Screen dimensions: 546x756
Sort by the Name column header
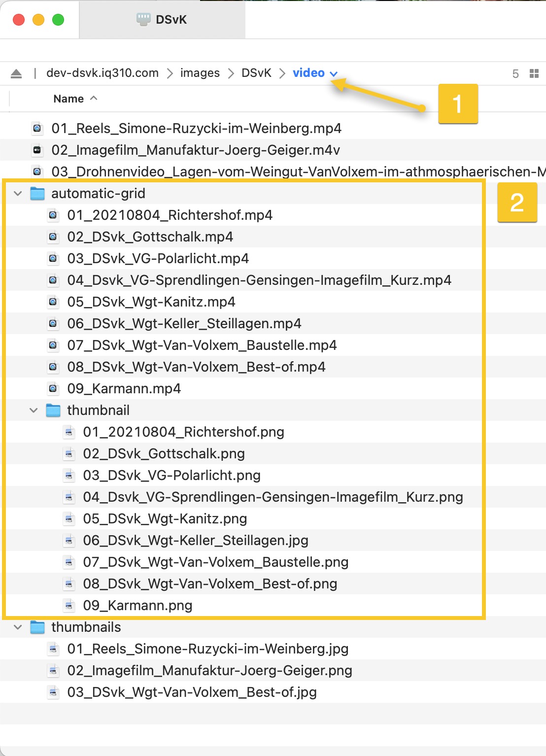point(68,99)
